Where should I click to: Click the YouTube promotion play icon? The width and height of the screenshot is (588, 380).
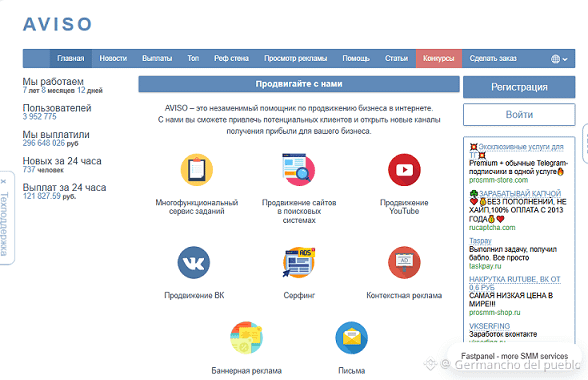[x=404, y=170]
